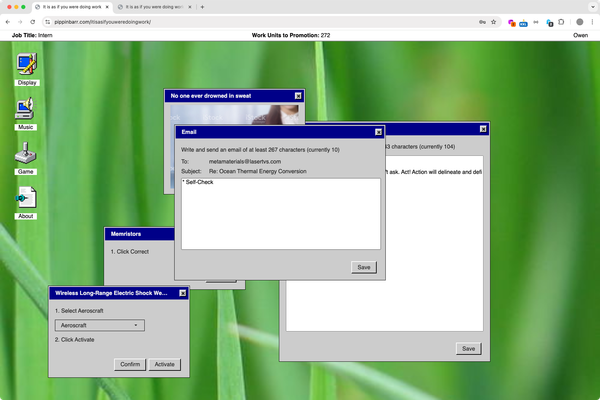Open the Chrome three-dot menu
Image resolution: width=600 pixels, height=400 pixels.
pyautogui.click(x=592, y=22)
